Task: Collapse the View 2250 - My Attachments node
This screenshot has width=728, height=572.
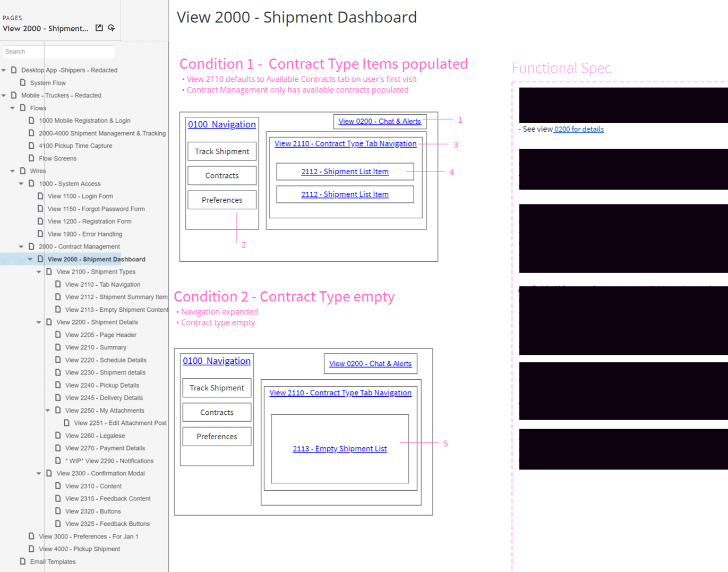Action: (48, 411)
